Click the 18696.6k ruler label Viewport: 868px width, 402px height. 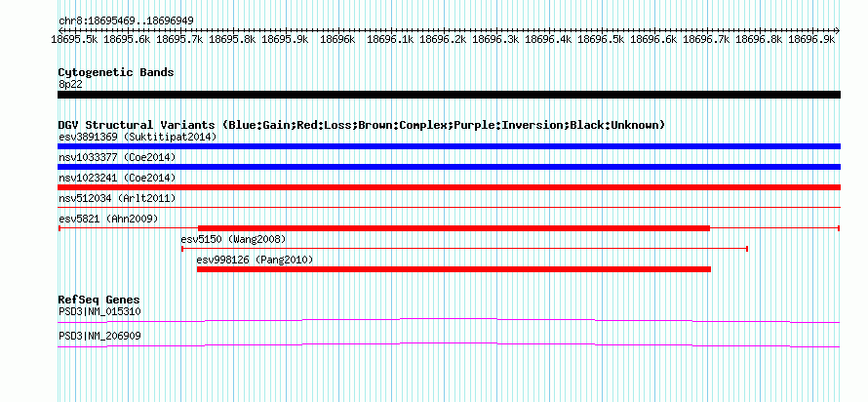pos(653,40)
